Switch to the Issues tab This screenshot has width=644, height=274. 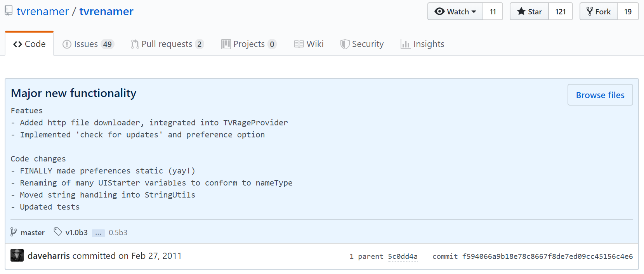(x=87, y=44)
